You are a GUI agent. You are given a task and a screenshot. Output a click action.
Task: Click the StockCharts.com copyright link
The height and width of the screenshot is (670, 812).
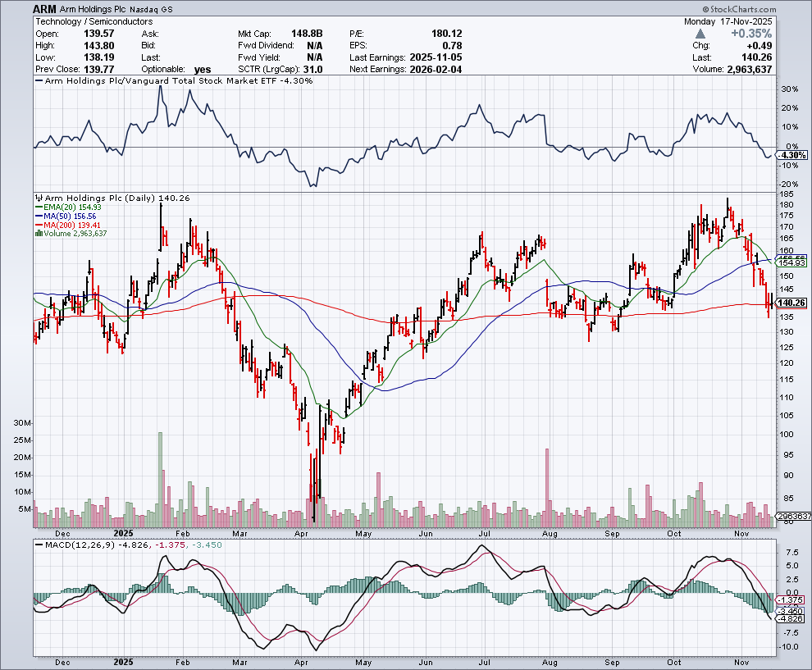(x=768, y=9)
